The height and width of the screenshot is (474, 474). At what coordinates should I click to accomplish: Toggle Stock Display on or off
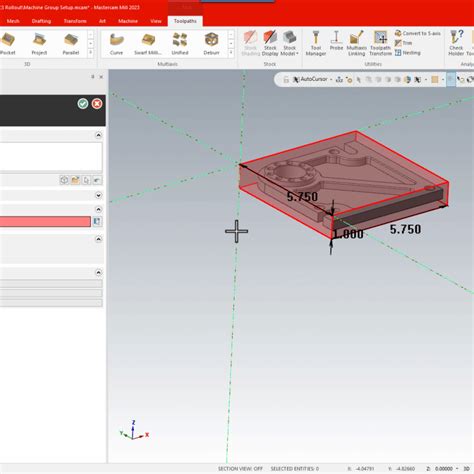tap(270, 43)
